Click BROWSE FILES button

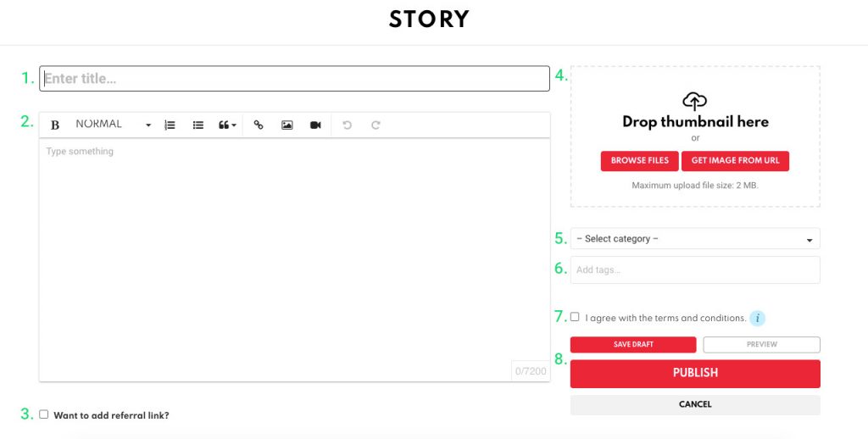[x=639, y=161]
